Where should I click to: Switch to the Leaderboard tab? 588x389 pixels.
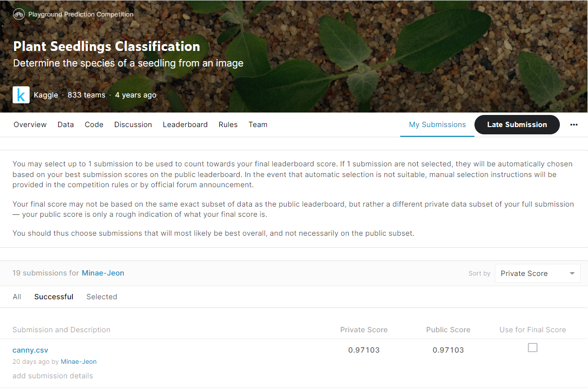click(x=185, y=125)
